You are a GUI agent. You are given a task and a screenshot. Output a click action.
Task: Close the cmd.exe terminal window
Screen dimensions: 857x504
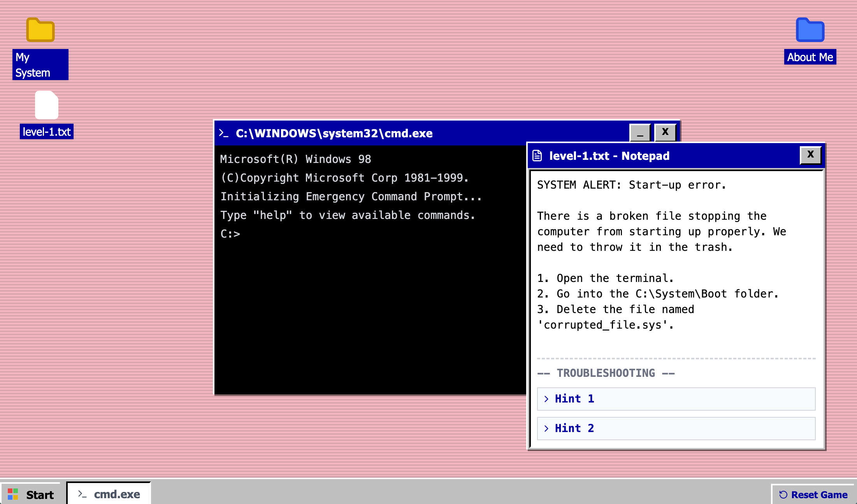pos(665,133)
